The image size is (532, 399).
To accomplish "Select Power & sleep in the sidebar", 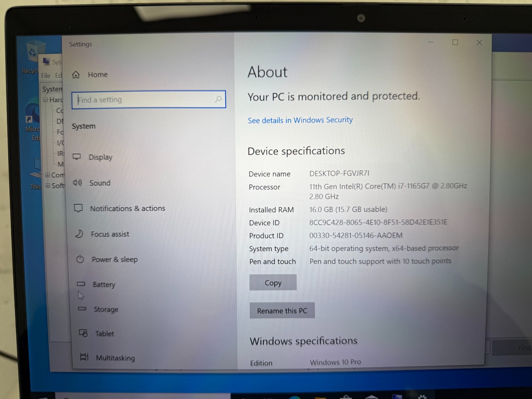I will click(107, 259).
